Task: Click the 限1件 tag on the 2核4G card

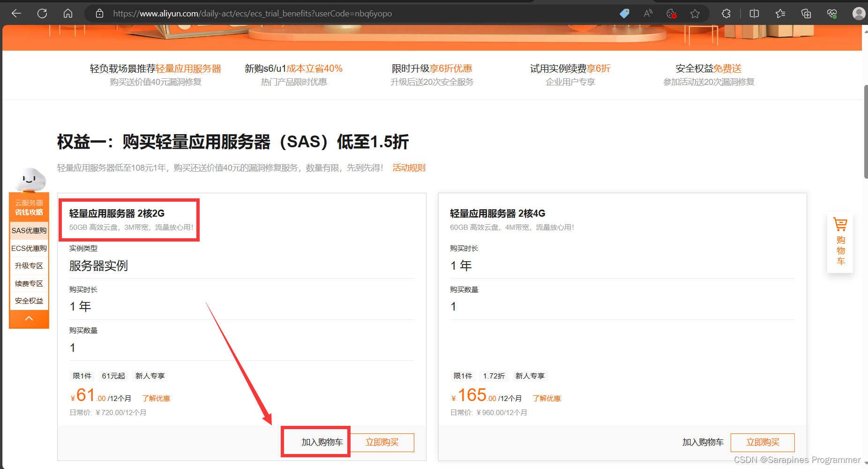Action: [x=463, y=376]
